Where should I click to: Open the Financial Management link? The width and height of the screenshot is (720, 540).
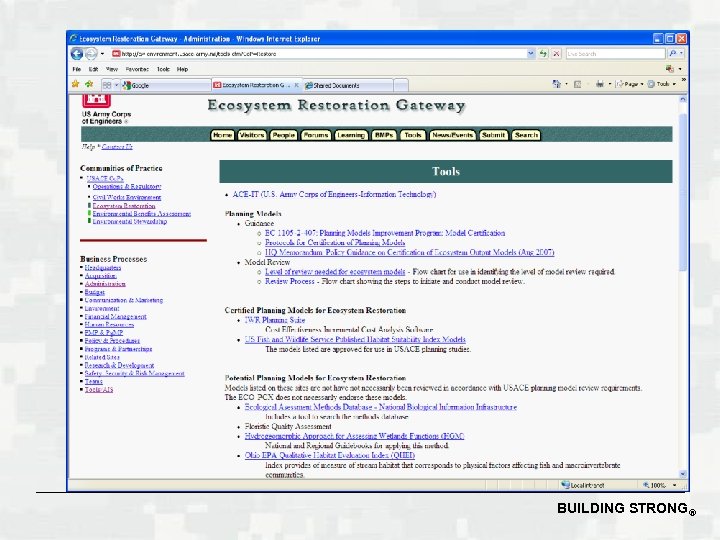[x=115, y=316]
